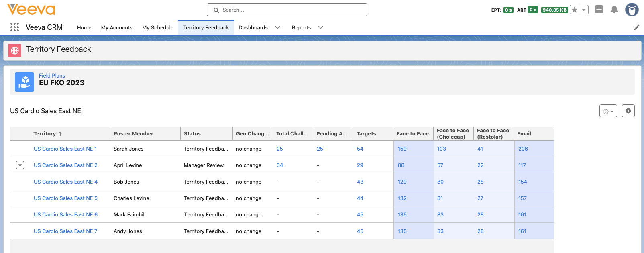The width and height of the screenshot is (644, 253).
Task: Click the favorites star icon
Action: pos(575,10)
